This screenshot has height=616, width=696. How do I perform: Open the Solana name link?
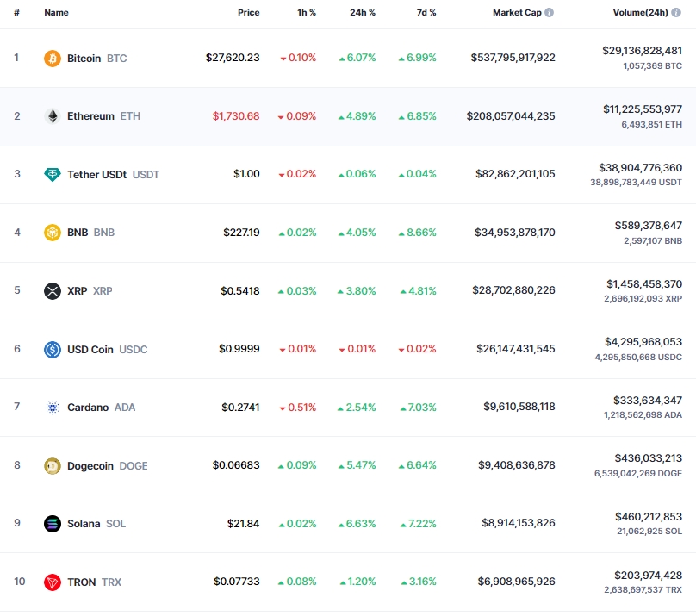(x=84, y=524)
